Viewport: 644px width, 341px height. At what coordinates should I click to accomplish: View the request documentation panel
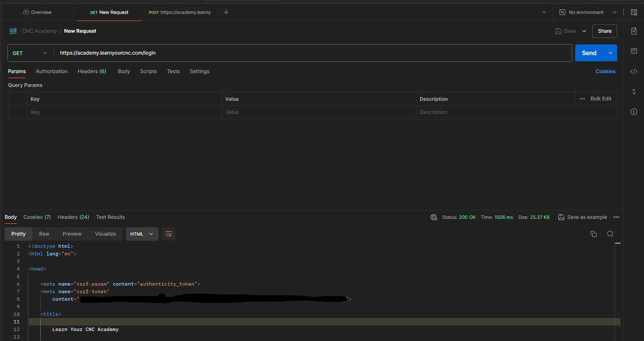[634, 31]
